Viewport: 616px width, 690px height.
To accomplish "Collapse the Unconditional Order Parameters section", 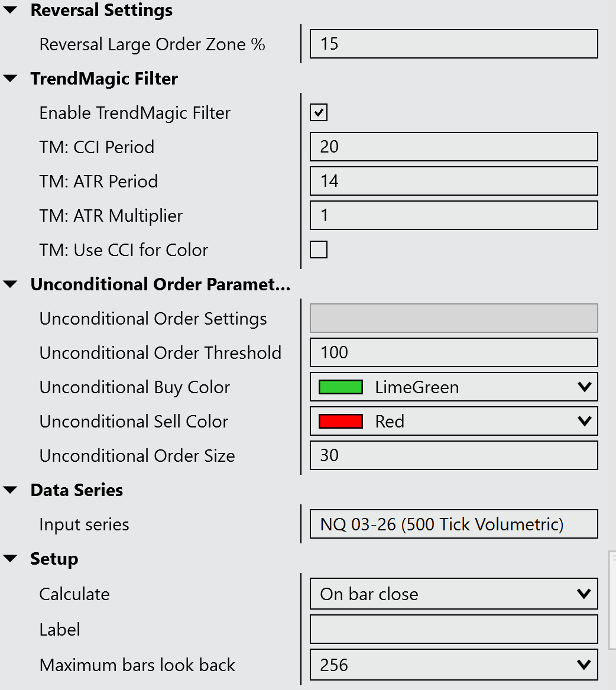I will pyautogui.click(x=11, y=284).
